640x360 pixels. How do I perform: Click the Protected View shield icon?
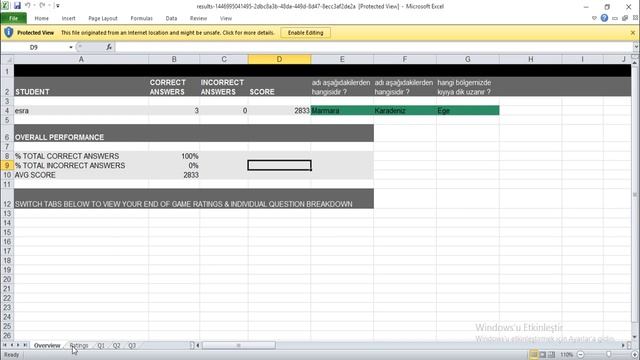click(9, 32)
